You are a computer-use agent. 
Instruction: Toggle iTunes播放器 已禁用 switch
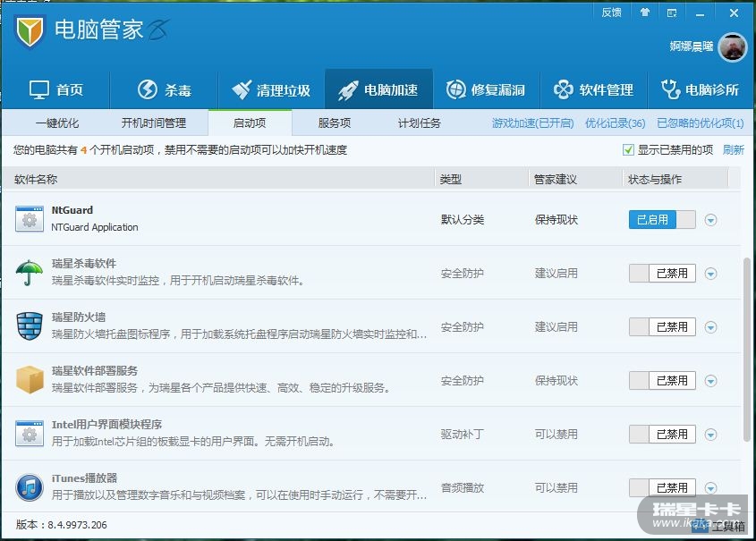click(x=662, y=487)
